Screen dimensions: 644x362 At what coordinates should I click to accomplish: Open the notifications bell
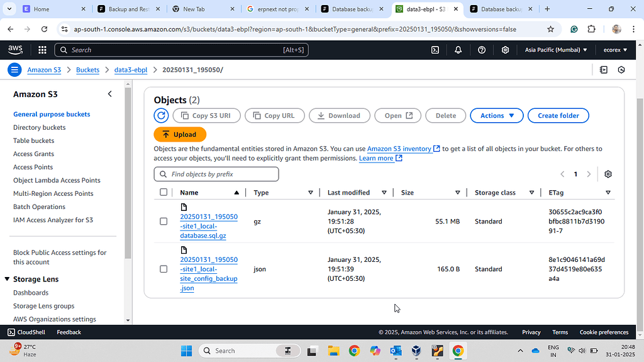pos(458,50)
